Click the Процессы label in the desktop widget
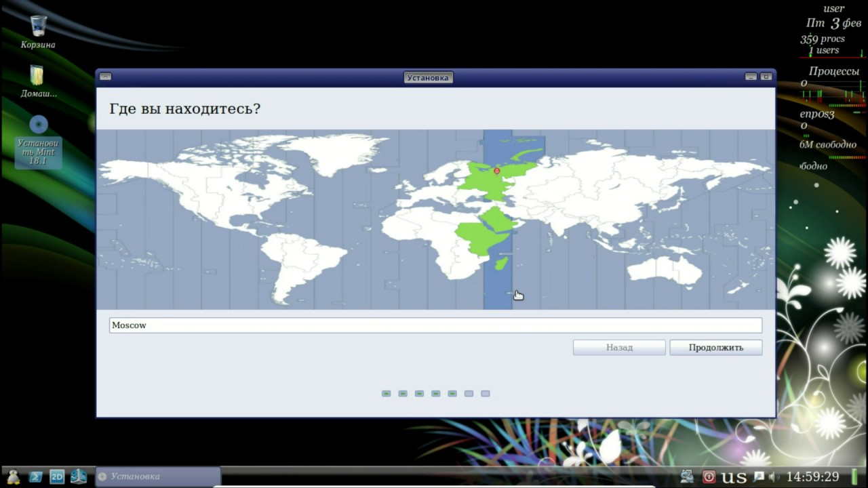 833,71
